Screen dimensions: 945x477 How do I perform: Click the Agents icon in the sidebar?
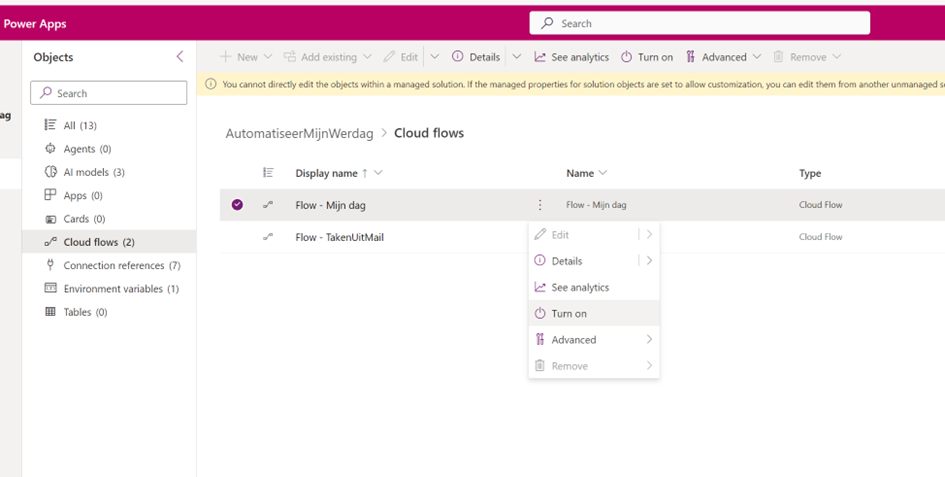tap(51, 148)
